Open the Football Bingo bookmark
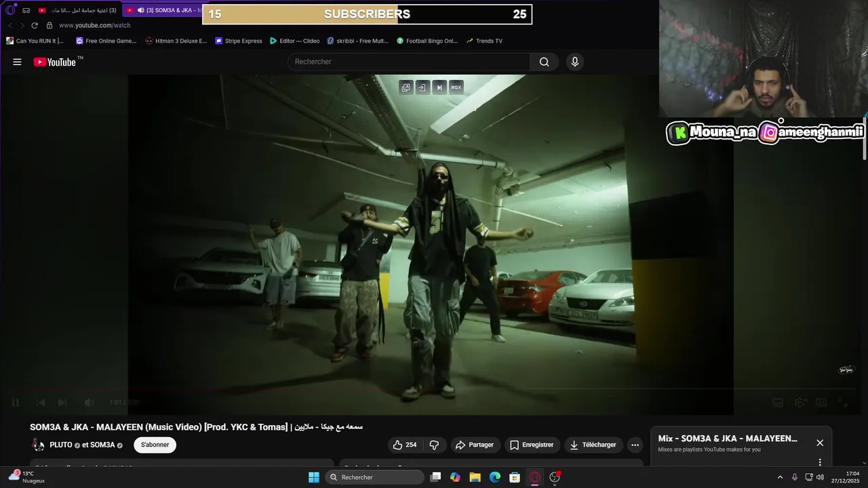The image size is (868, 488). tap(427, 41)
